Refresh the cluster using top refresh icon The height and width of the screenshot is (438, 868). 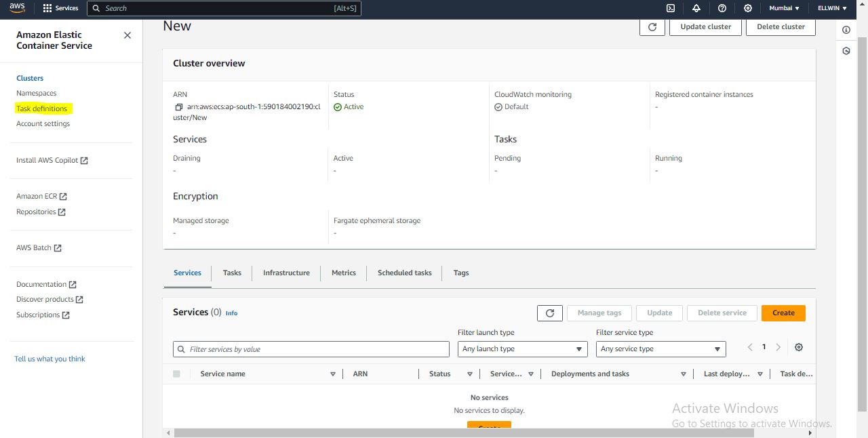[652, 27]
